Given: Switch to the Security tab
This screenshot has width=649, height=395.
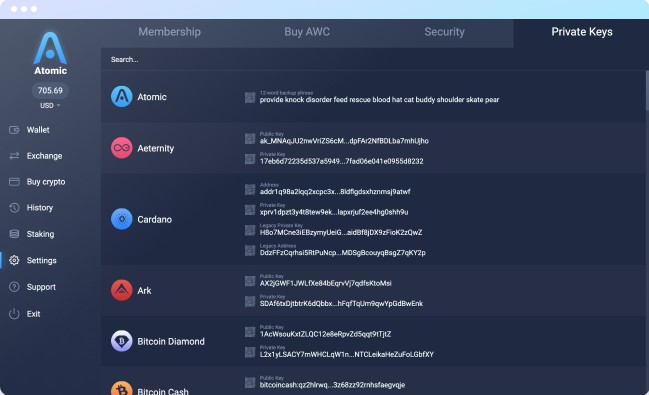Looking at the screenshot, I should (445, 32).
